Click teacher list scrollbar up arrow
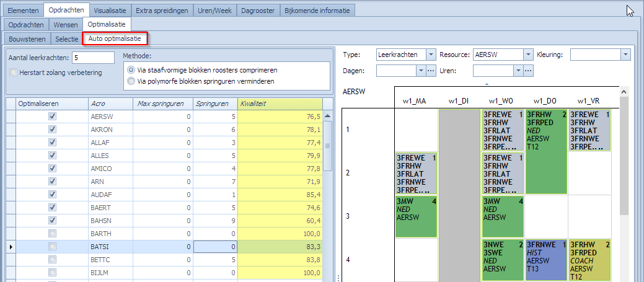This screenshot has width=644, height=282. click(327, 116)
